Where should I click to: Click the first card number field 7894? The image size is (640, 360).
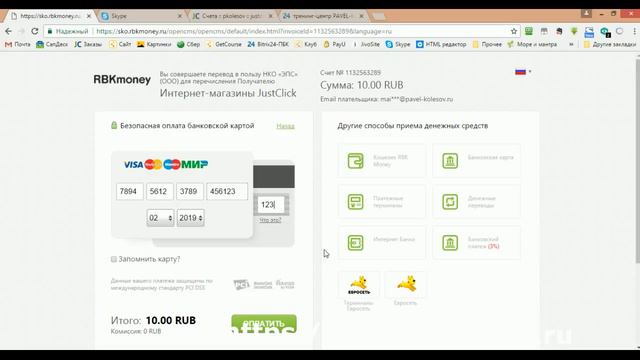point(130,191)
